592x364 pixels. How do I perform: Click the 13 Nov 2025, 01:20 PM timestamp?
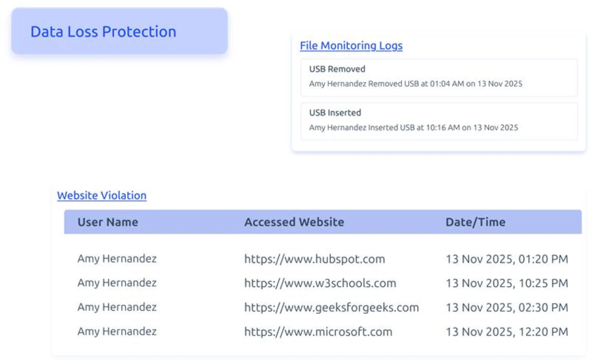click(507, 259)
